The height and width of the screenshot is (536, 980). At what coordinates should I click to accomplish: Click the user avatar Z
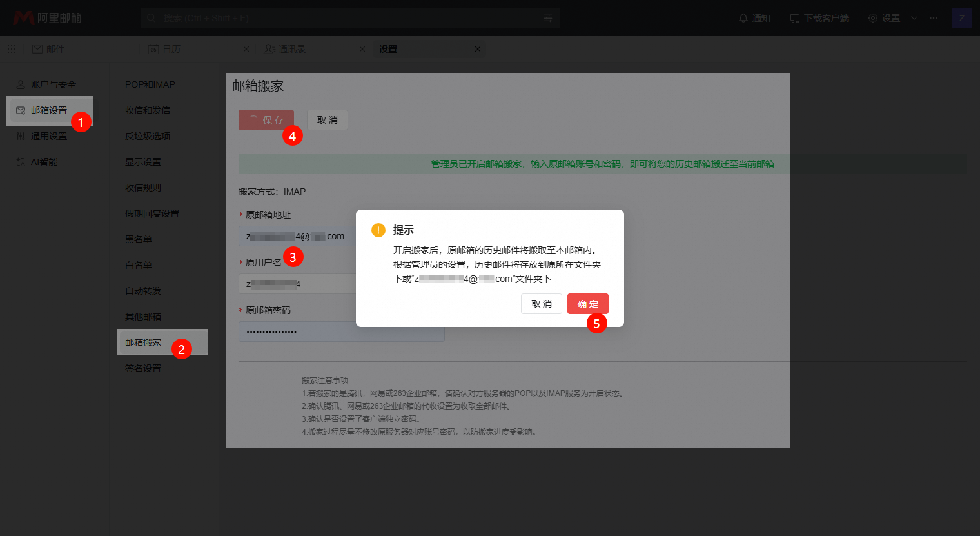pos(961,18)
